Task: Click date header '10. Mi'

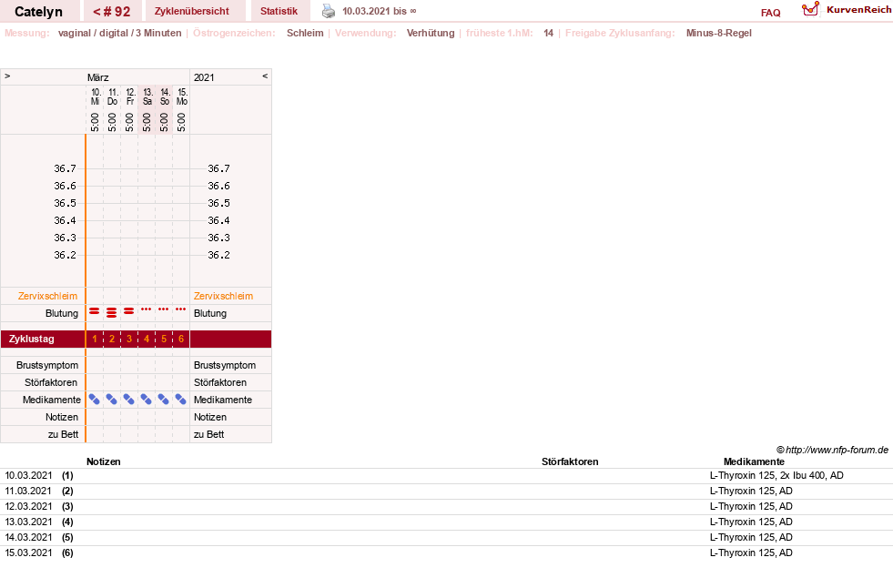Action: tap(95, 96)
